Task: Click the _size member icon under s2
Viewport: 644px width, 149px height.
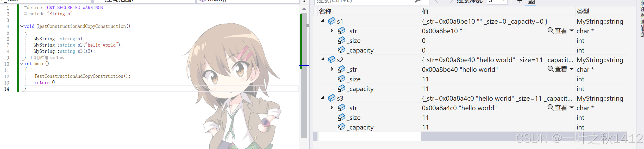Action: [341, 79]
